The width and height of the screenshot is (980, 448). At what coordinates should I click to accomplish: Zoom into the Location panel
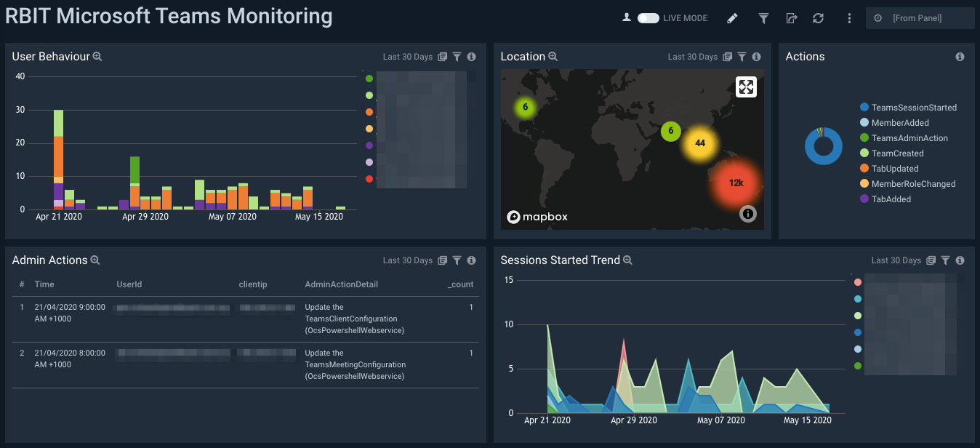(553, 57)
